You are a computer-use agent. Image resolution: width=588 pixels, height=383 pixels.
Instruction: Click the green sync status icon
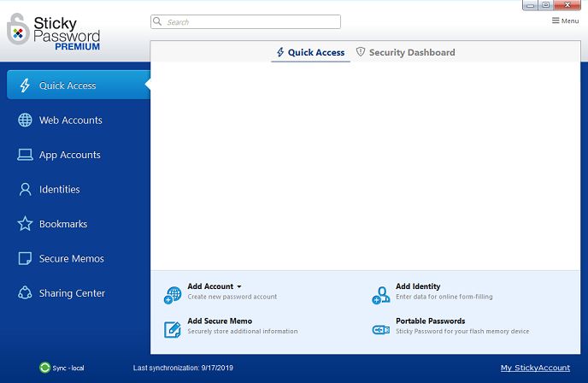(44, 368)
